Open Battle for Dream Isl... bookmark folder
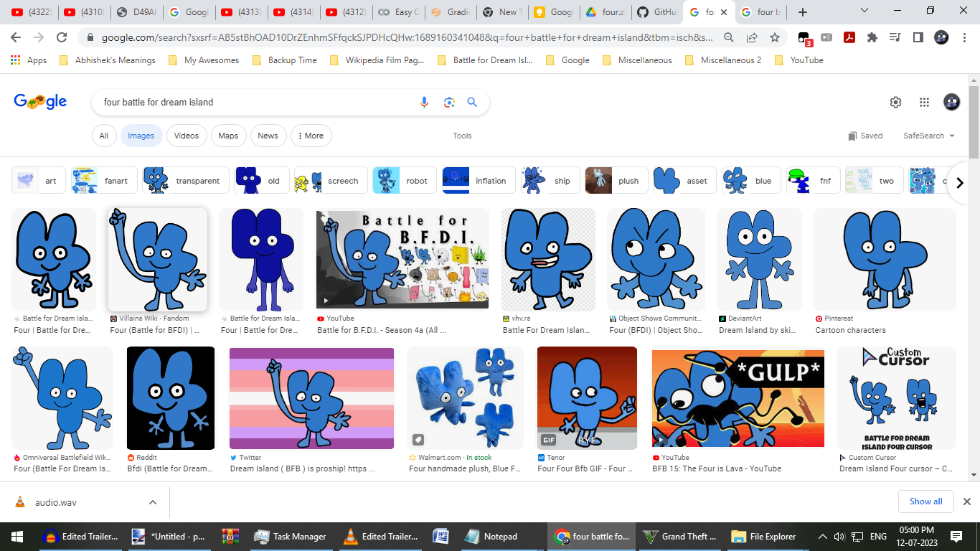980x551 pixels. [x=485, y=60]
